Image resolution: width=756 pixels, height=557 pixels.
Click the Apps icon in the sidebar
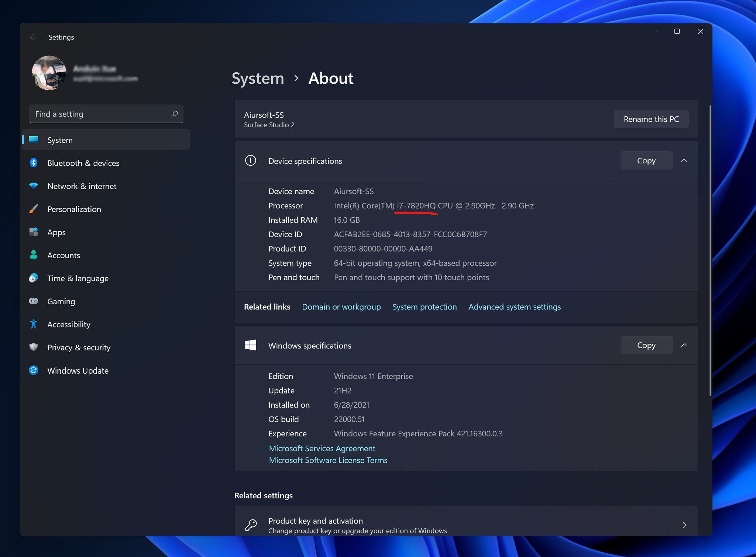34,232
